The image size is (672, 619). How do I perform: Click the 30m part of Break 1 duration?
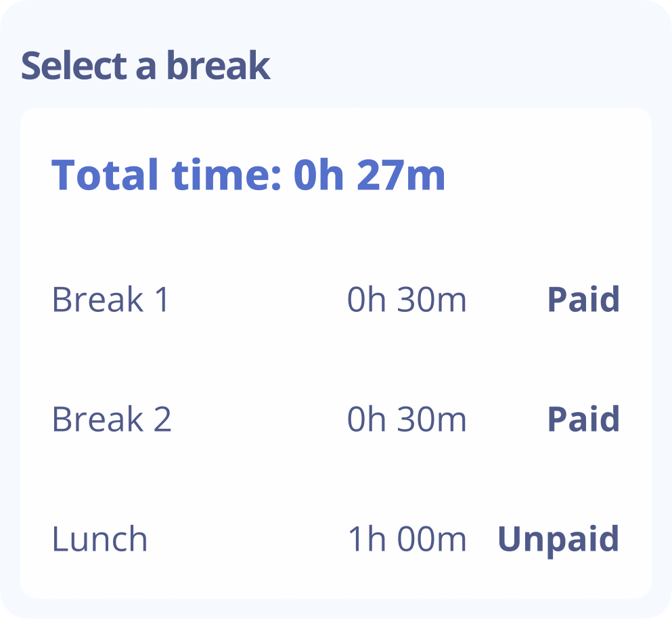pos(432,300)
